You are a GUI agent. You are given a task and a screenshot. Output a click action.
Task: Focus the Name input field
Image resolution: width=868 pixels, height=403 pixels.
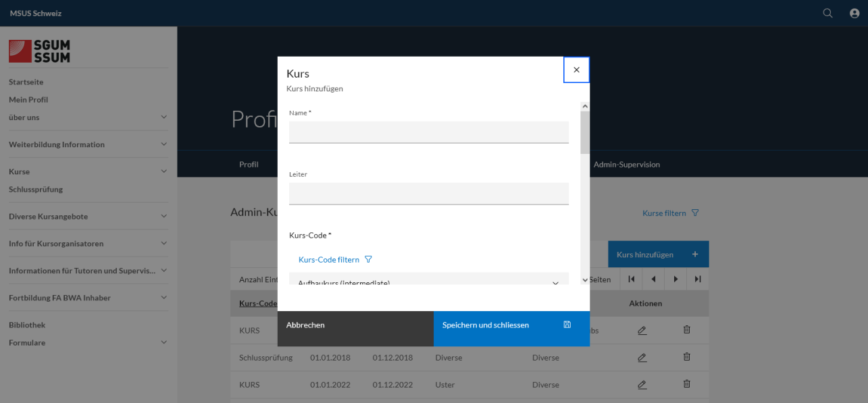(428, 132)
